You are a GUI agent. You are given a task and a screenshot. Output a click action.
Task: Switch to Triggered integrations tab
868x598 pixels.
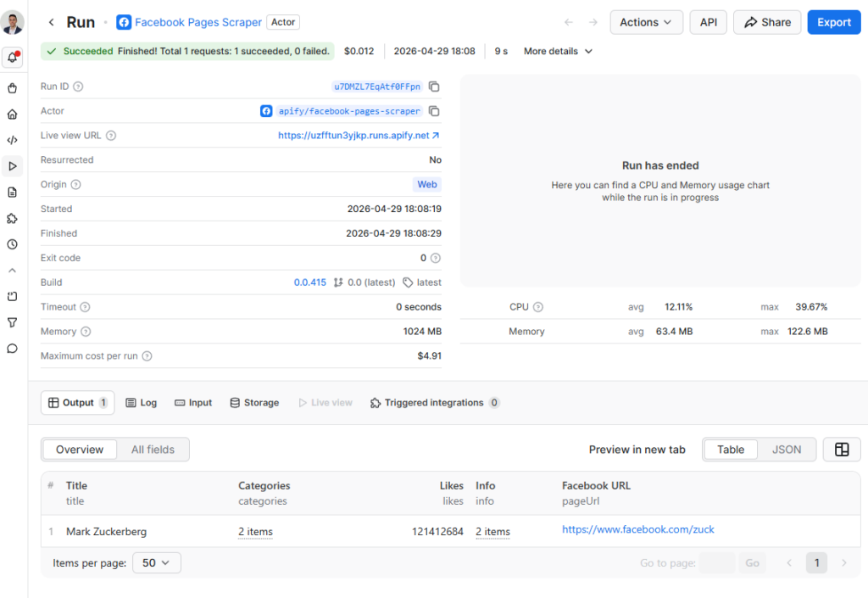pos(435,403)
